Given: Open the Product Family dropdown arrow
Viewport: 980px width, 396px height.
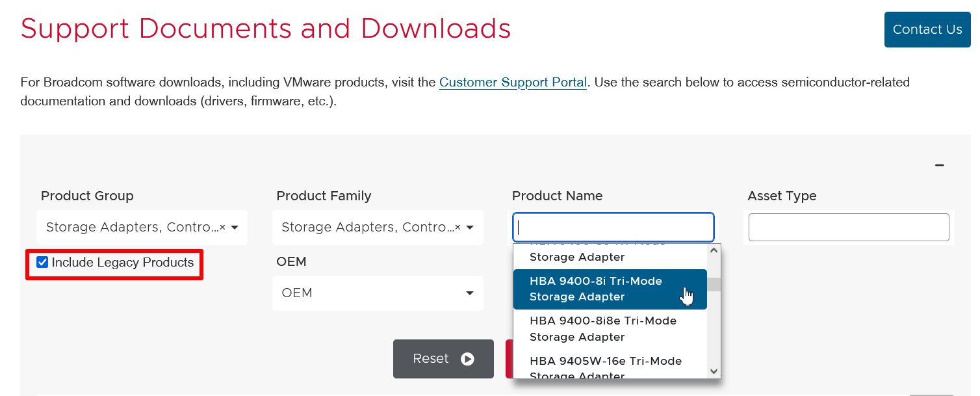Looking at the screenshot, I should (471, 228).
